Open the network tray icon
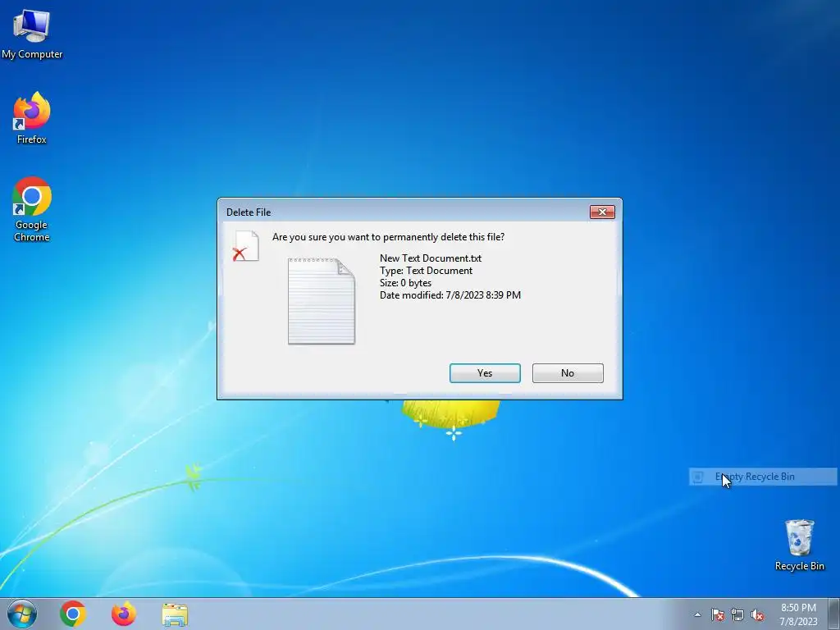840x630 pixels. [x=737, y=614]
